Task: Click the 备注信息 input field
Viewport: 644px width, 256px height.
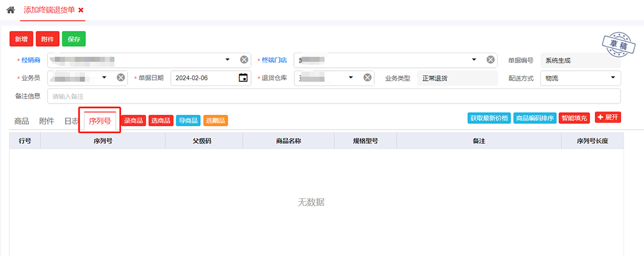Action: (334, 96)
